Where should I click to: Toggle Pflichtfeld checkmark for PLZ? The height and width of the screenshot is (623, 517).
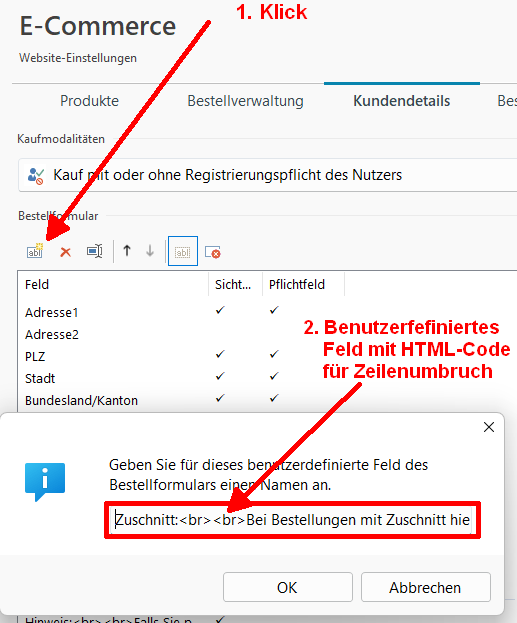click(x=274, y=354)
